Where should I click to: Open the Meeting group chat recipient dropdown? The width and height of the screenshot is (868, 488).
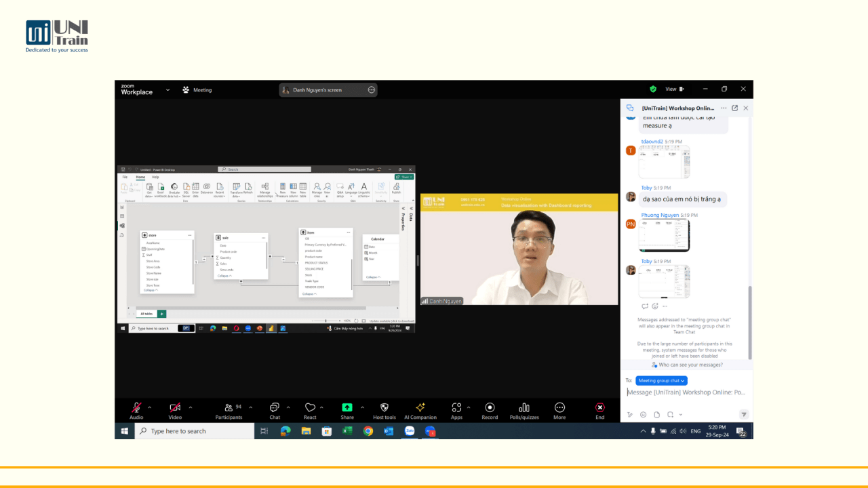[661, 381]
